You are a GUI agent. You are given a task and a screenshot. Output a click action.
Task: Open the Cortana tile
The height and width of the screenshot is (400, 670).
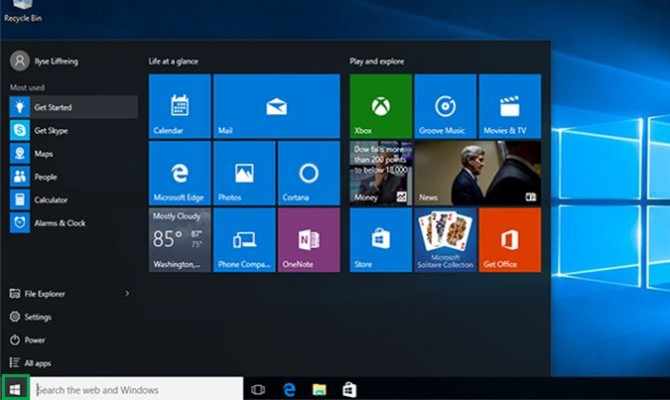[309, 173]
